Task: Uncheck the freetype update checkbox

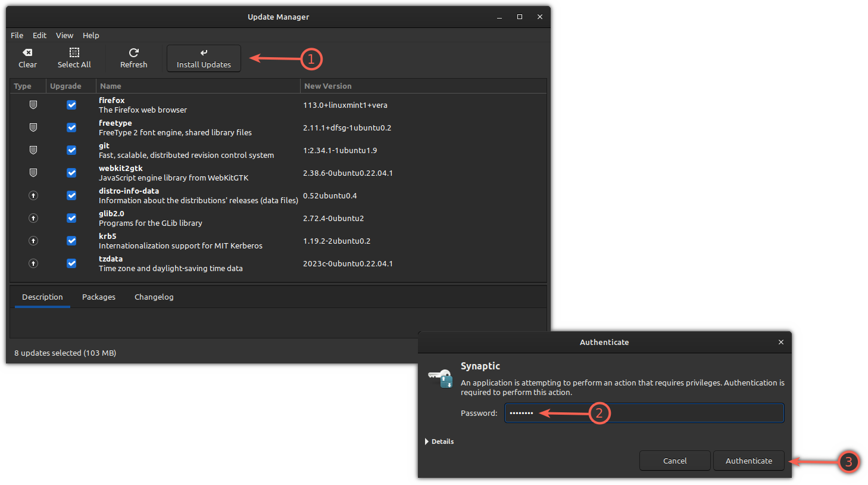Action: [x=71, y=127]
